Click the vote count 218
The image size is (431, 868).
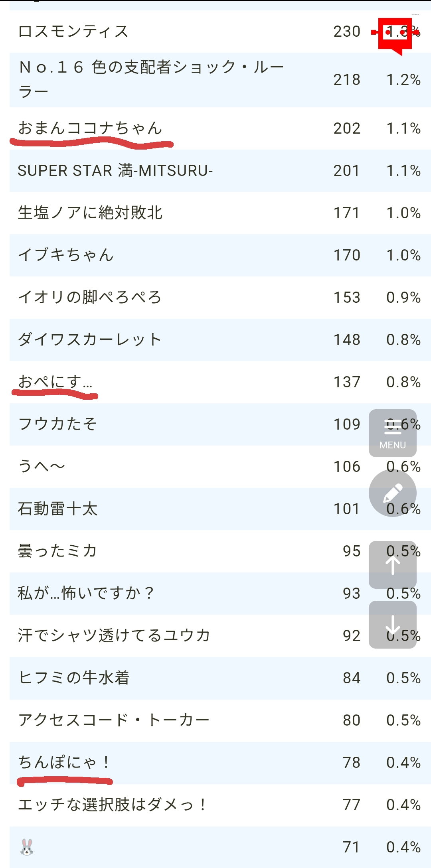[x=347, y=80]
